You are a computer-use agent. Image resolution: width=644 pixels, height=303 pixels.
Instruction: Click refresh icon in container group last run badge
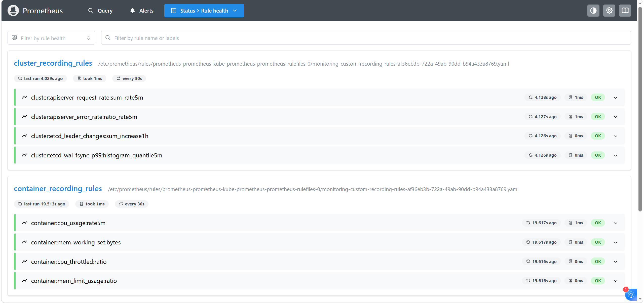[x=20, y=204]
